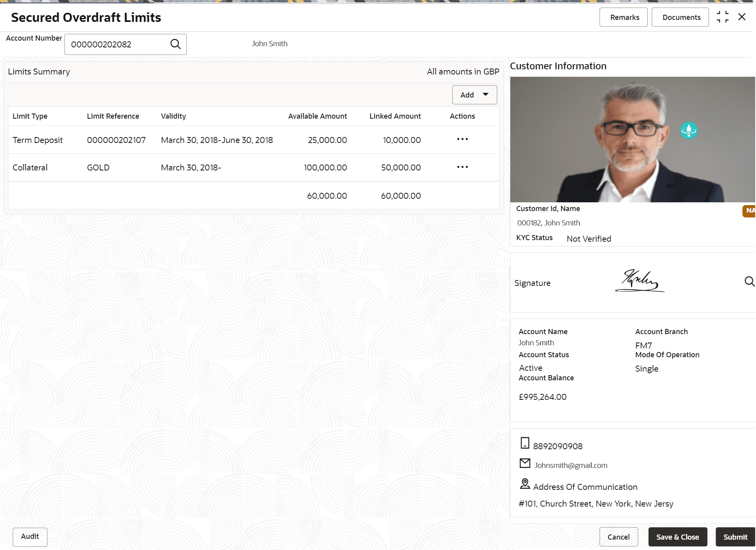This screenshot has height=550, width=756.
Task: Click the Linked Amount column header
Action: 395,116
